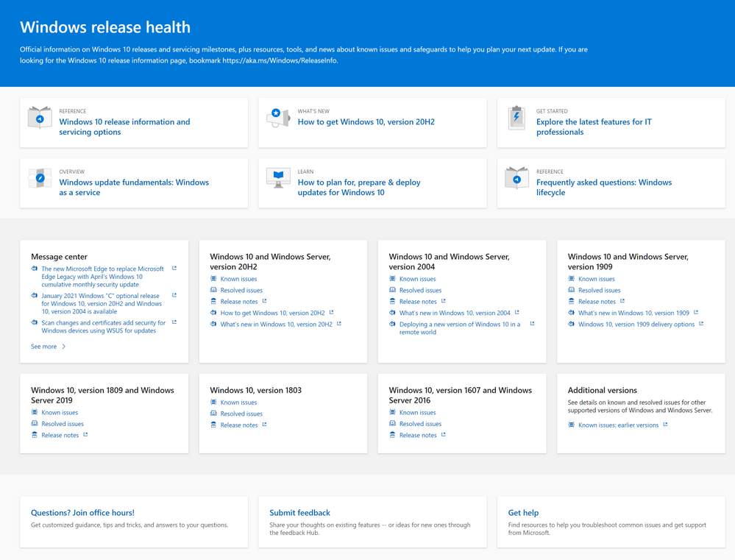
Task: Open Windows 10, version 1909 delivery options
Action: tap(636, 324)
